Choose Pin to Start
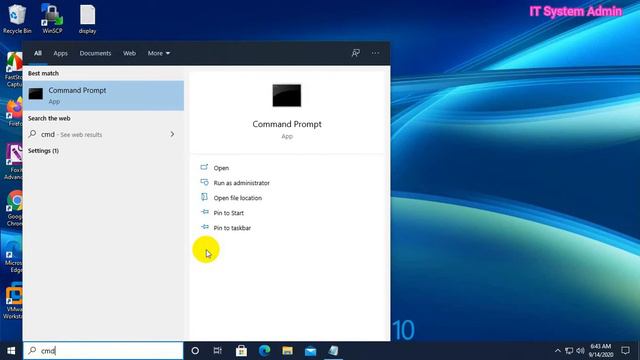Screen dimensions: 640x360 [x=229, y=213]
